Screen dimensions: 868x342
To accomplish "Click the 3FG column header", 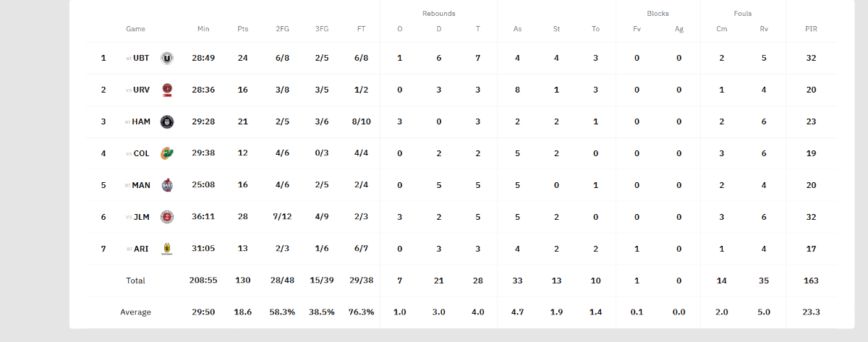I will point(321,29).
